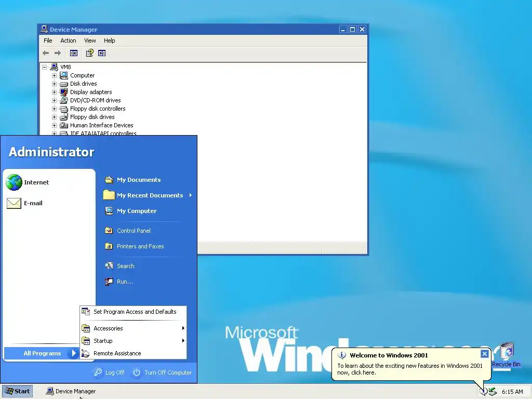The width and height of the screenshot is (532, 399).
Task: Expand the Floppy disk drives node
Action: (54, 117)
